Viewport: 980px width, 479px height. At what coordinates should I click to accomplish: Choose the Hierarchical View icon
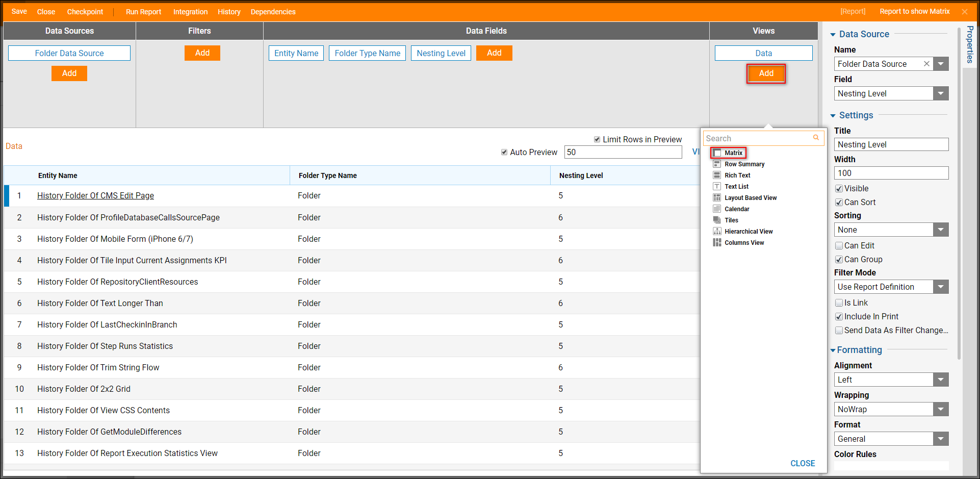click(x=717, y=232)
